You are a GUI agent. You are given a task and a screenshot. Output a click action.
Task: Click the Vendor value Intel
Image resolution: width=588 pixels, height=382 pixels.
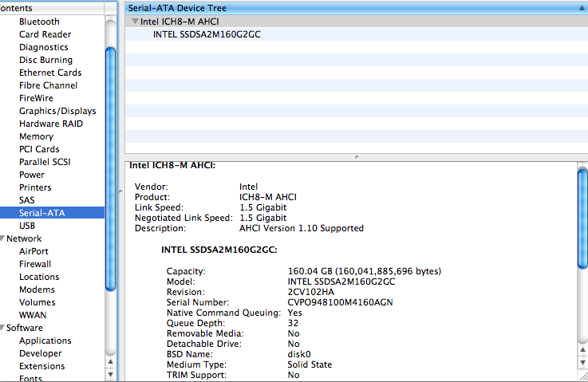[x=248, y=187]
